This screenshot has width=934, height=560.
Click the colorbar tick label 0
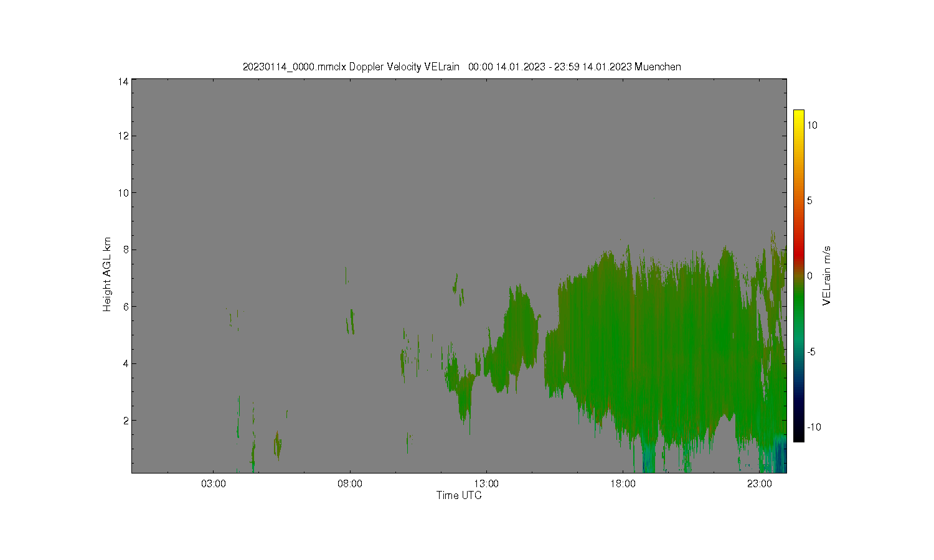[810, 276]
